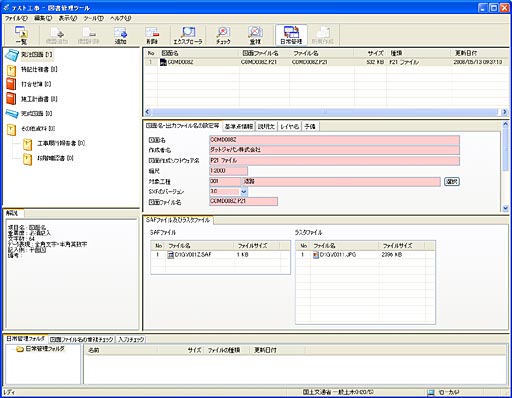512x398 pixels.
Task: Click the 選択 button next to 対象工種
Action: [x=452, y=182]
